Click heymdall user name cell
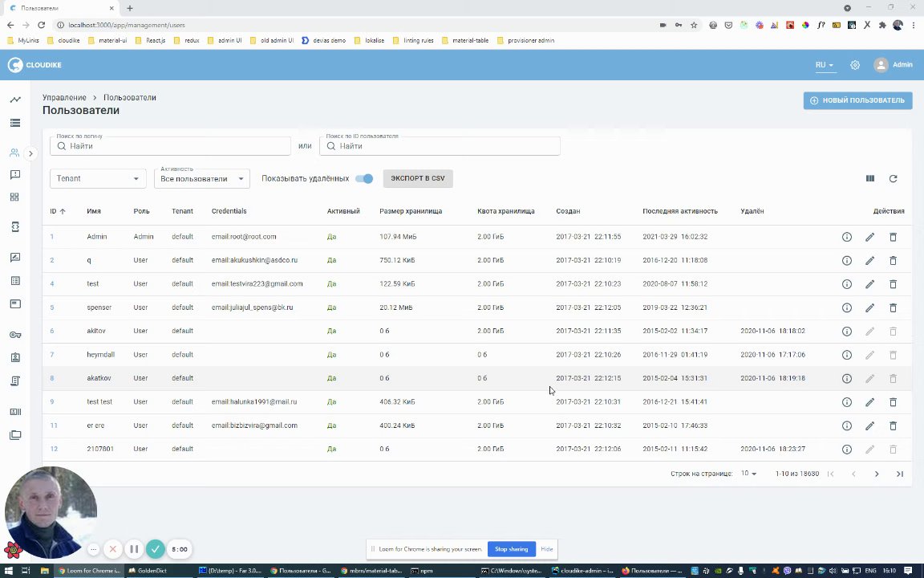 101,355
